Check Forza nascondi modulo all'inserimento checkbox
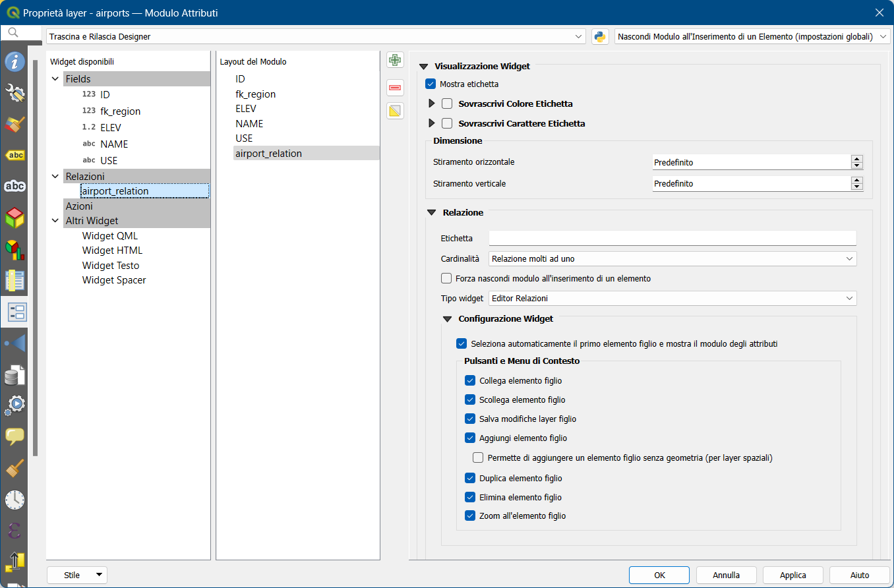 click(x=446, y=278)
